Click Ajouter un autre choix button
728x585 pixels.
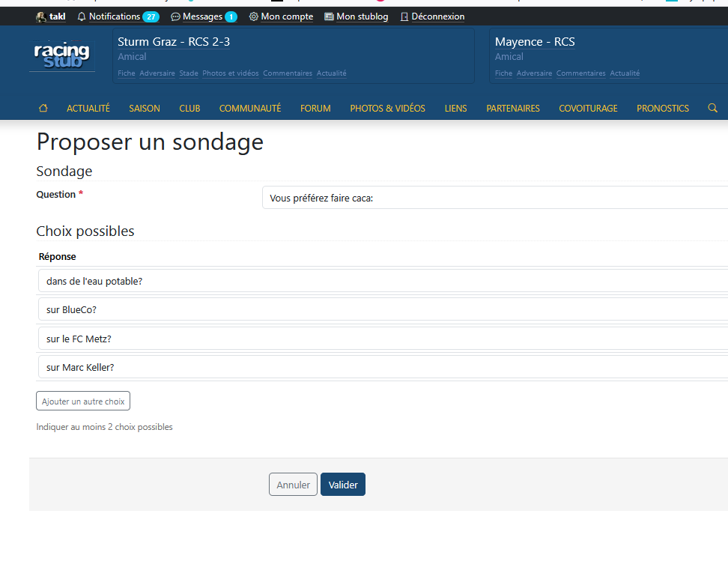(x=83, y=401)
